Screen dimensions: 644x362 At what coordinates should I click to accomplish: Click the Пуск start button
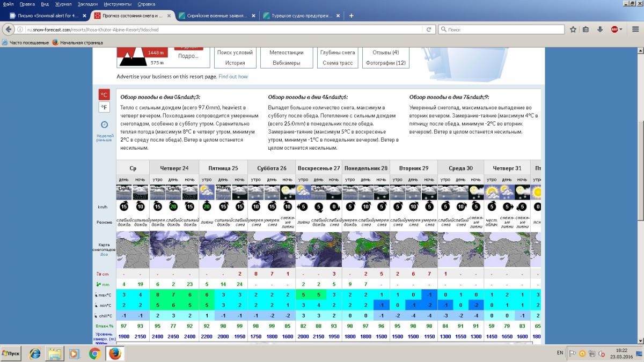(12, 354)
